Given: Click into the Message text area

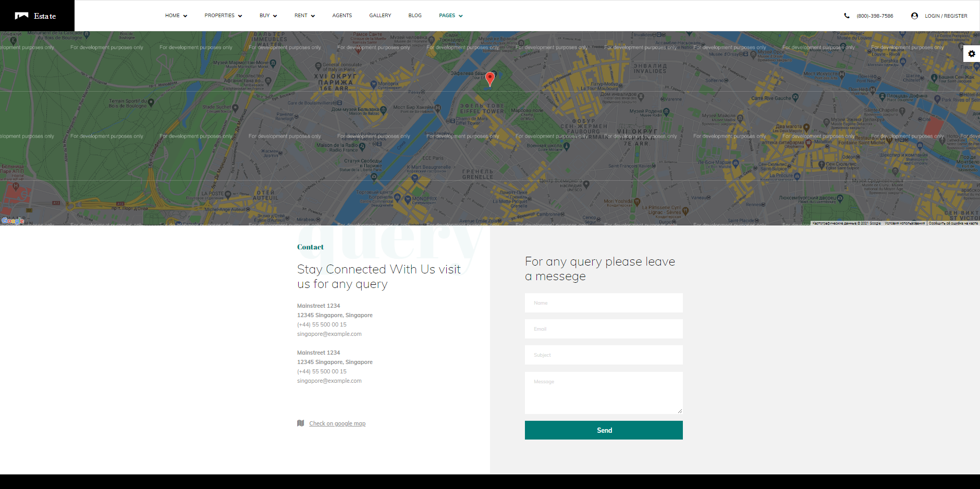Looking at the screenshot, I should 604,393.
